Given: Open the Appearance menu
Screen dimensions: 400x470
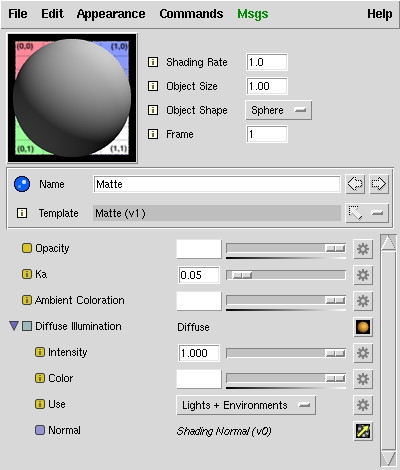Looking at the screenshot, I should 111,14.
